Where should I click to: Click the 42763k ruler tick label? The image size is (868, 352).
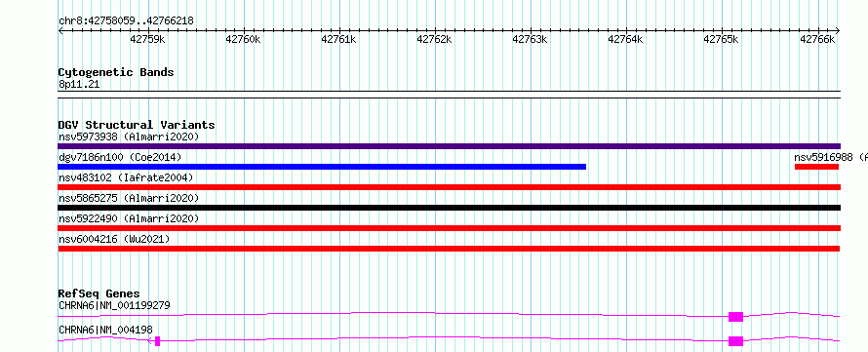tap(531, 39)
